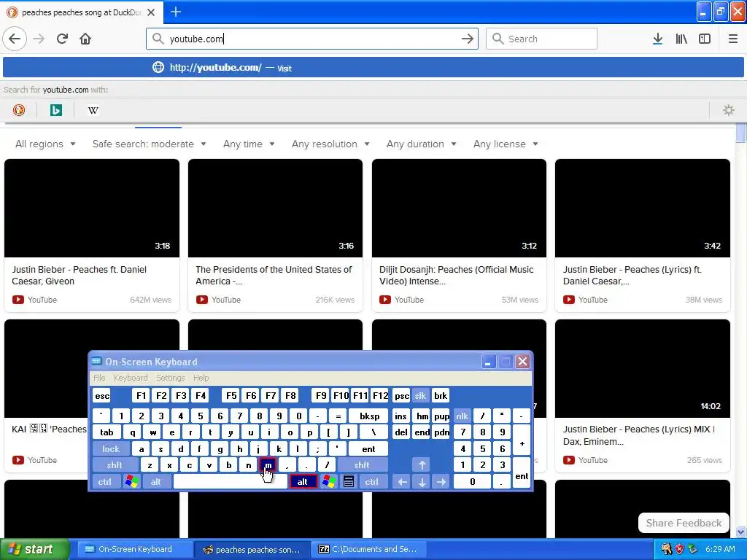Image resolution: width=747 pixels, height=560 pixels.
Task: Click the right arrow key on keyboard
Action: coord(441,482)
